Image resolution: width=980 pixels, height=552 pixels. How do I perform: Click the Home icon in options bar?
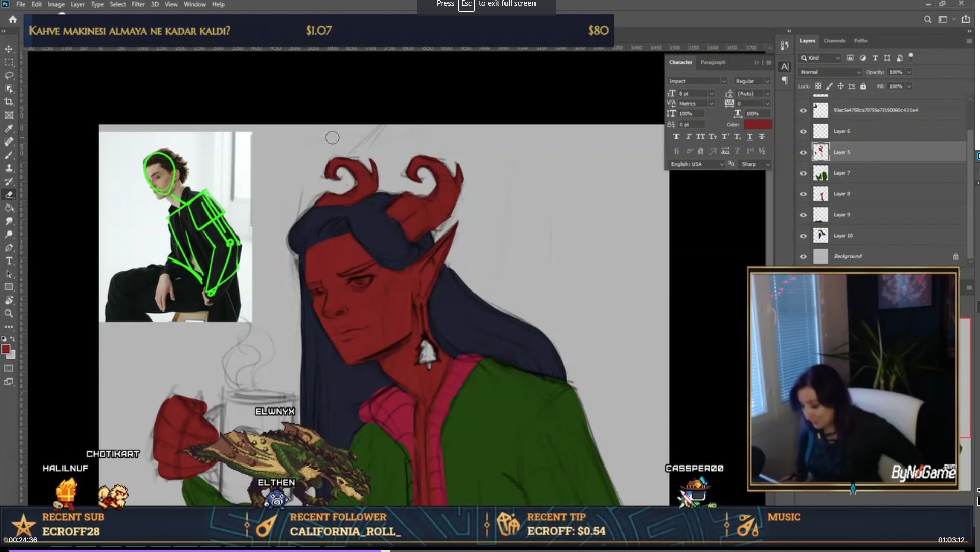point(13,20)
